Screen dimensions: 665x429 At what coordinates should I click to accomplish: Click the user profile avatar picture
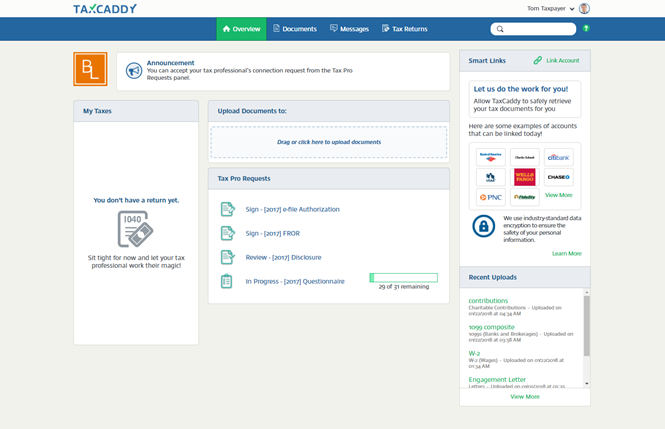[584, 8]
